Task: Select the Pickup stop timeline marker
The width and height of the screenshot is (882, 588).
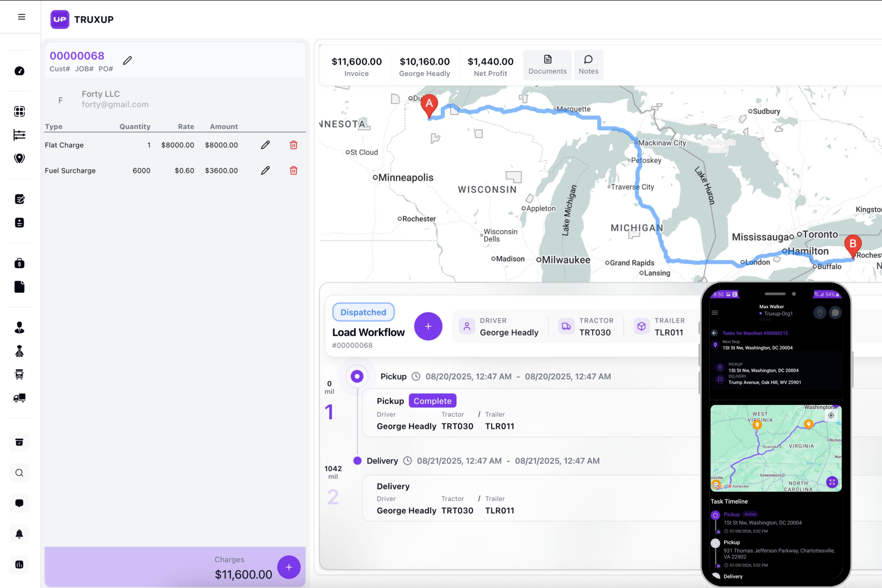Action: pyautogui.click(x=357, y=376)
